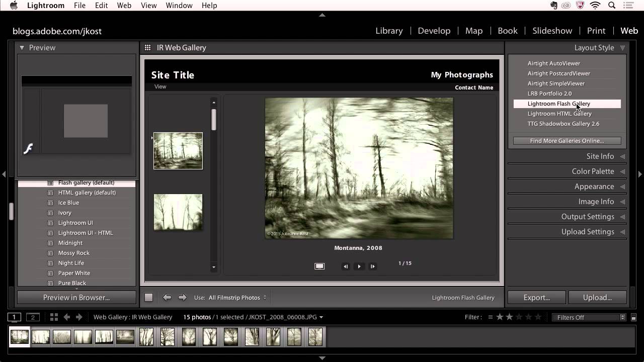The width and height of the screenshot is (644, 362).
Task: Click template icon next to Ice Blue
Action: tap(50, 203)
